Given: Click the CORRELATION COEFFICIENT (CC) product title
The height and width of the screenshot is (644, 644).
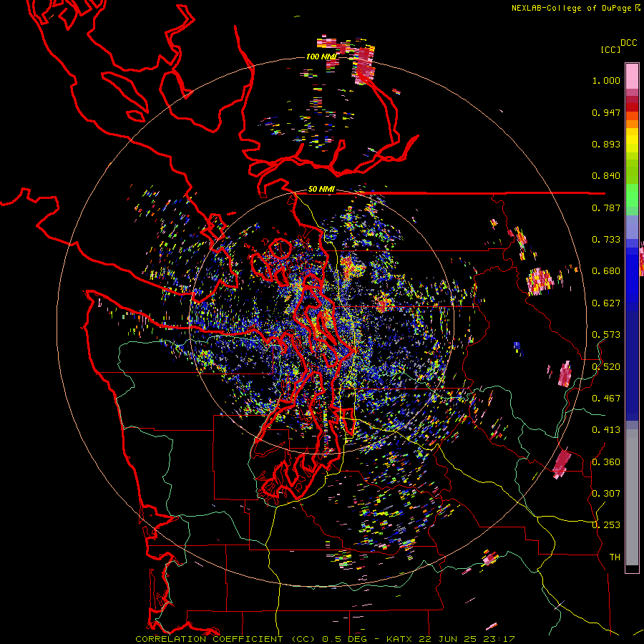Looking at the screenshot, I should [225, 639].
